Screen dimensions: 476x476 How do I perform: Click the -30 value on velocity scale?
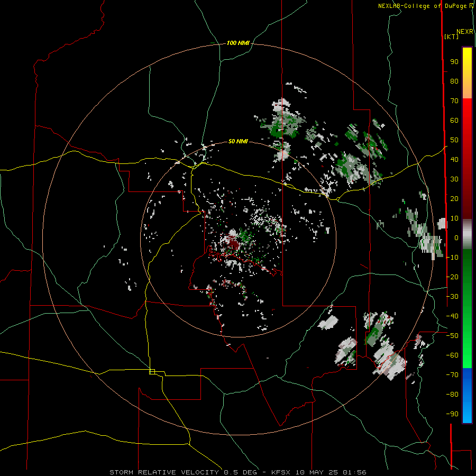[x=452, y=297]
